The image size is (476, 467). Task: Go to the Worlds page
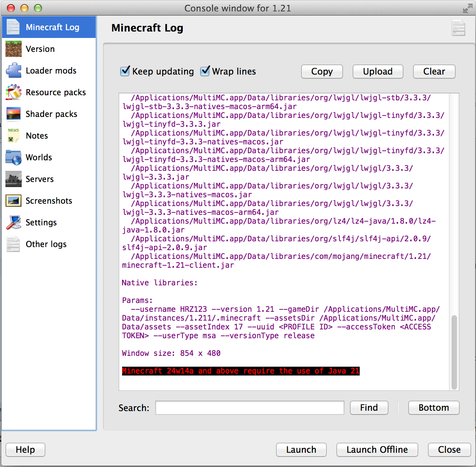click(49, 157)
